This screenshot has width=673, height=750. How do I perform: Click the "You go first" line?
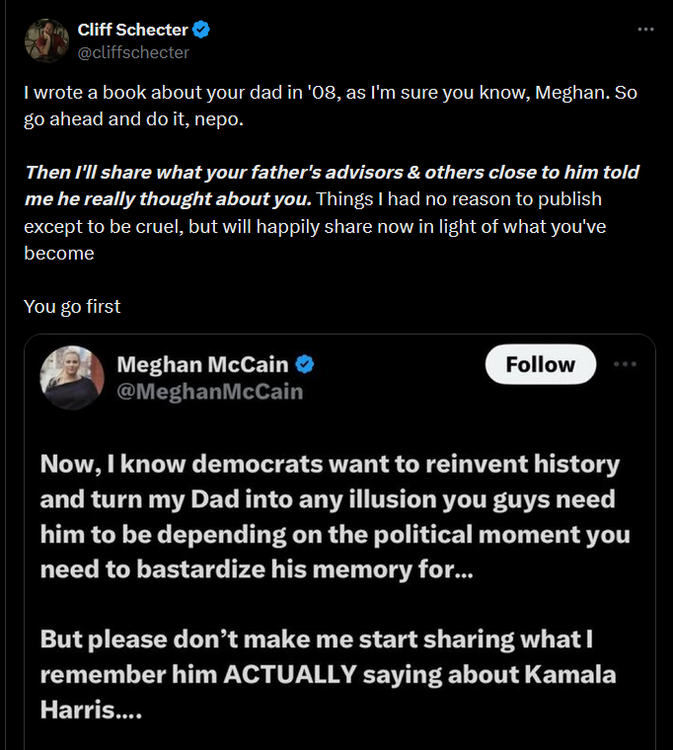(x=72, y=306)
